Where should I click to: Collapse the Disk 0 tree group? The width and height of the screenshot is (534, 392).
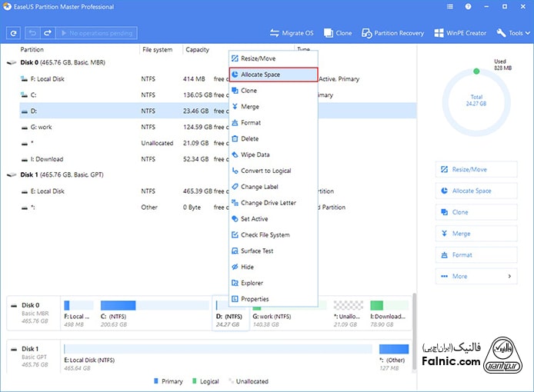click(x=9, y=62)
